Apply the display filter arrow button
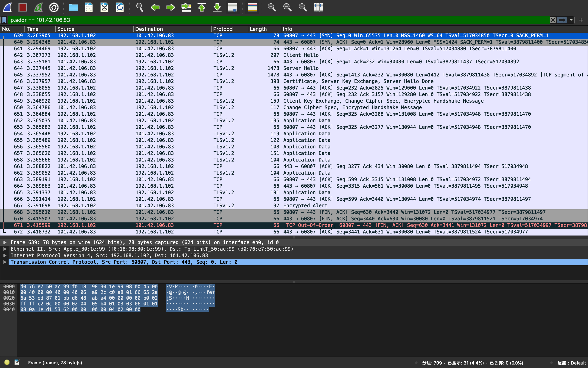Viewport: 588px width, 368px height. coord(562,20)
